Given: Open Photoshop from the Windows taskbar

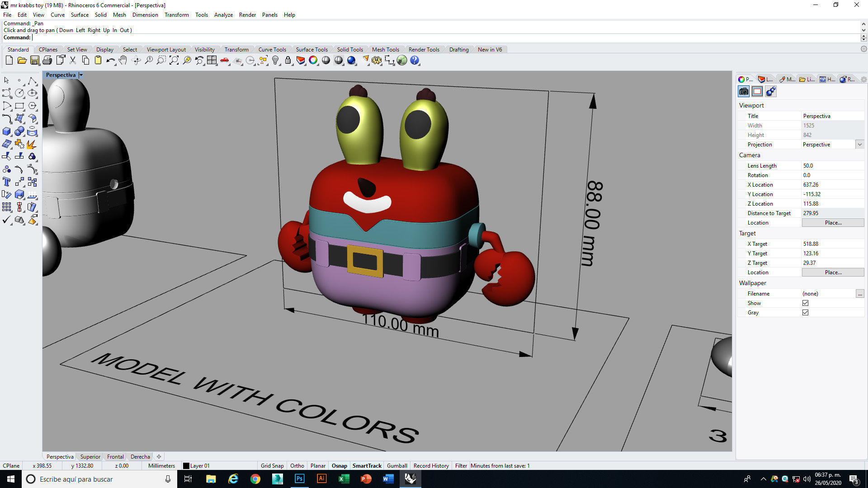Looking at the screenshot, I should (x=299, y=479).
